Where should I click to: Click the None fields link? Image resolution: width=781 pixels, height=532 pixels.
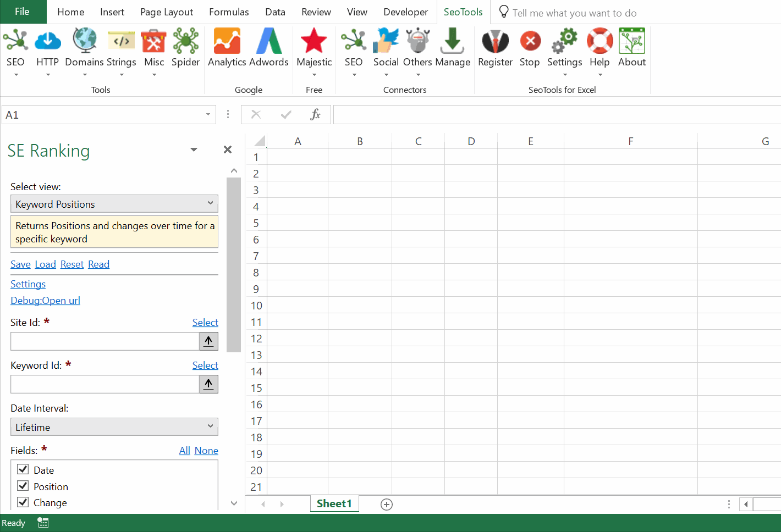click(x=206, y=451)
